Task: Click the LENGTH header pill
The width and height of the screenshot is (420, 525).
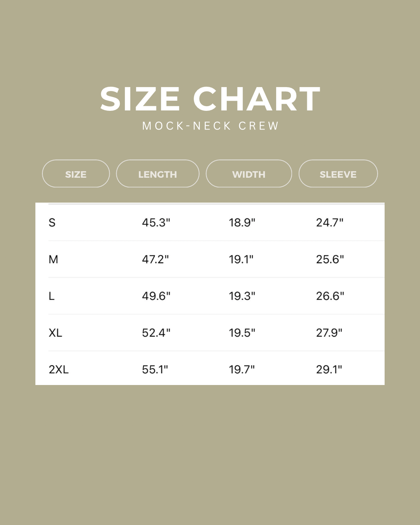Action: tap(157, 174)
